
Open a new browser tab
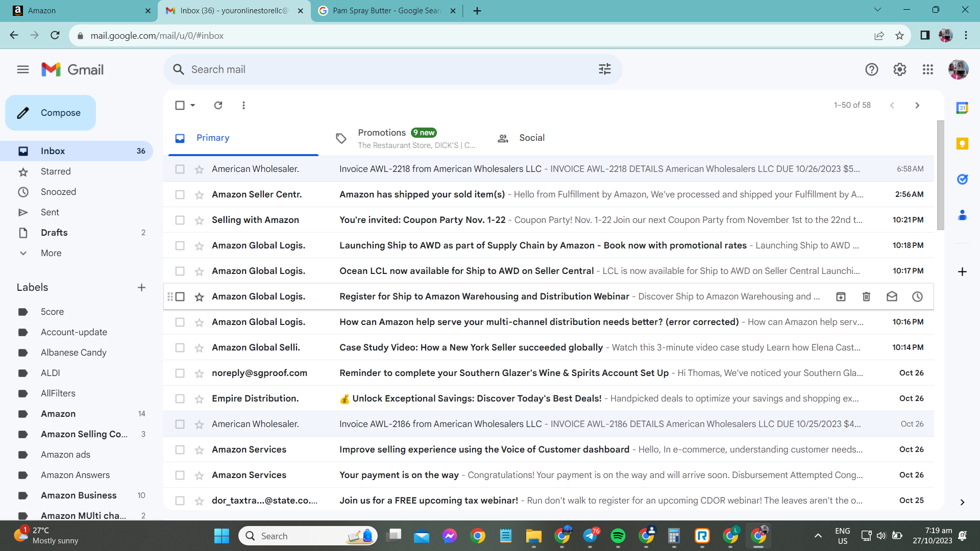[x=477, y=11]
